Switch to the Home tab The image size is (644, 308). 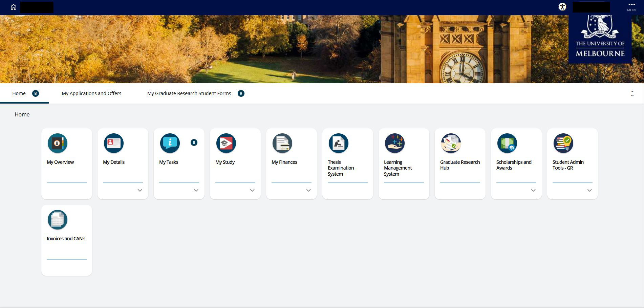(x=24, y=93)
